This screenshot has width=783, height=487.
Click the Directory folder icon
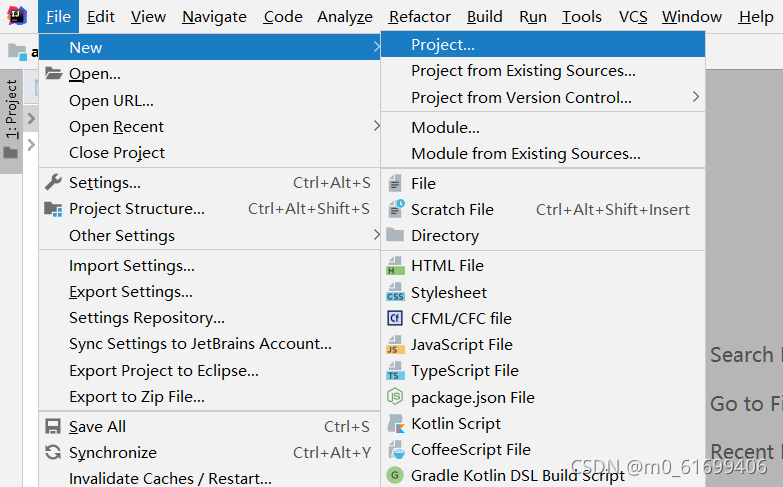pos(395,235)
